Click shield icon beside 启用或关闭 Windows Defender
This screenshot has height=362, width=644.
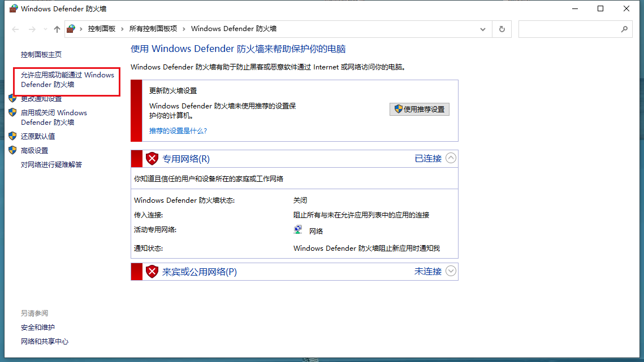13,112
